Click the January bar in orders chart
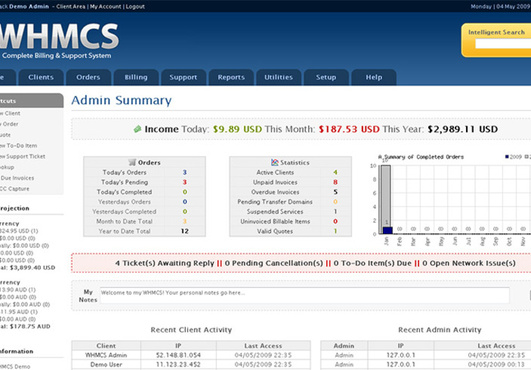Image resolution: width=531 pixels, height=370 pixels. tap(386, 199)
